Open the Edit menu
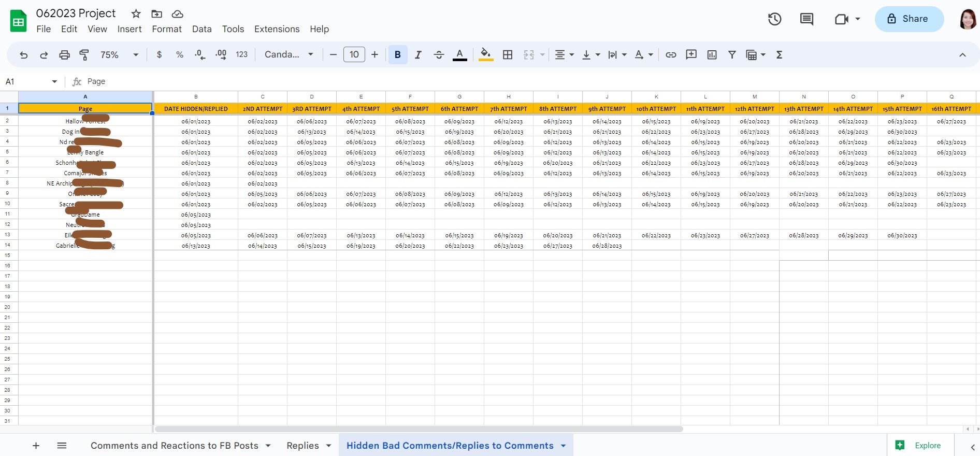980x456 pixels. click(69, 29)
